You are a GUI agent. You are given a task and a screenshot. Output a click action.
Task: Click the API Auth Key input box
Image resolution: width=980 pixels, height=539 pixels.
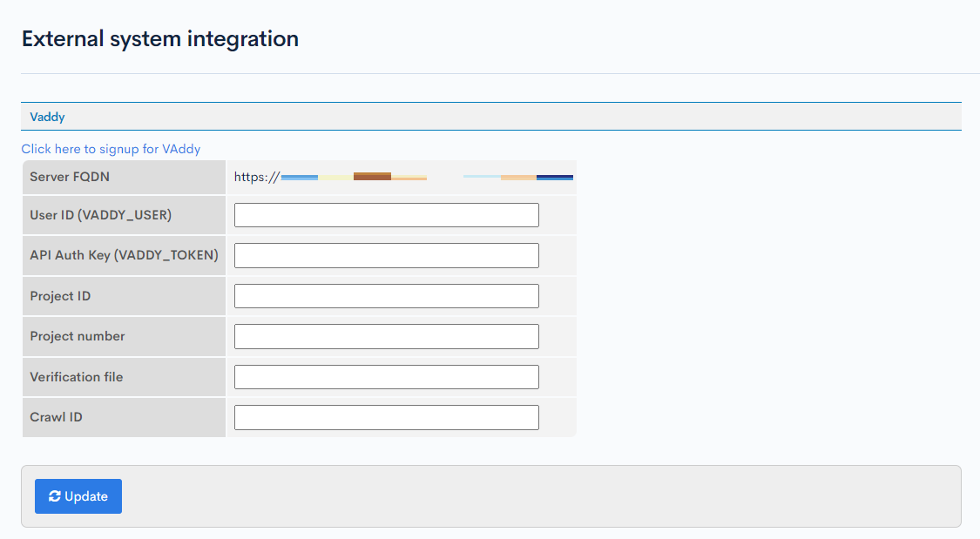(x=386, y=255)
